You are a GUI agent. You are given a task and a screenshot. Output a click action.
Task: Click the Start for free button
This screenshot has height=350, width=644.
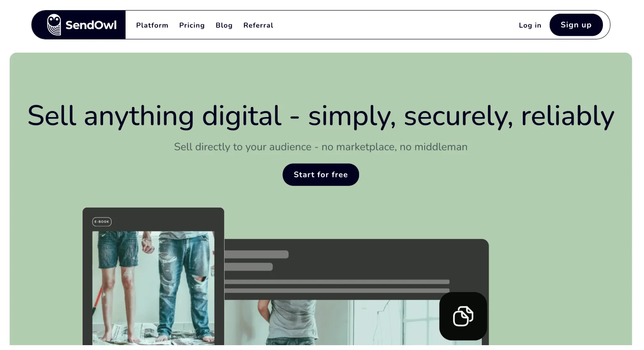click(x=320, y=175)
